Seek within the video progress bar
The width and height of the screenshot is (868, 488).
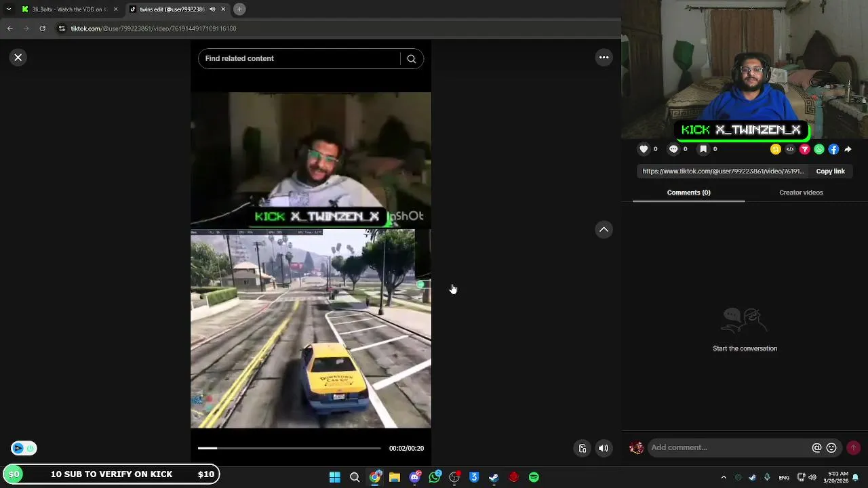point(290,448)
